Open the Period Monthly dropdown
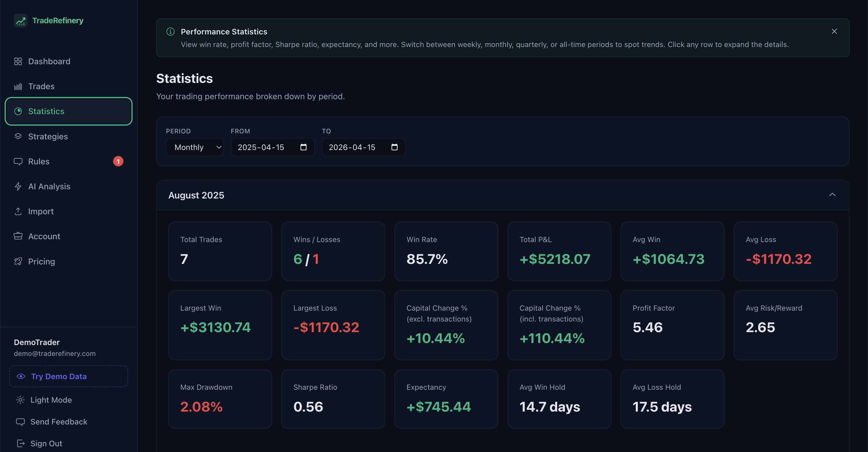Image resolution: width=868 pixels, height=452 pixels. (x=195, y=147)
